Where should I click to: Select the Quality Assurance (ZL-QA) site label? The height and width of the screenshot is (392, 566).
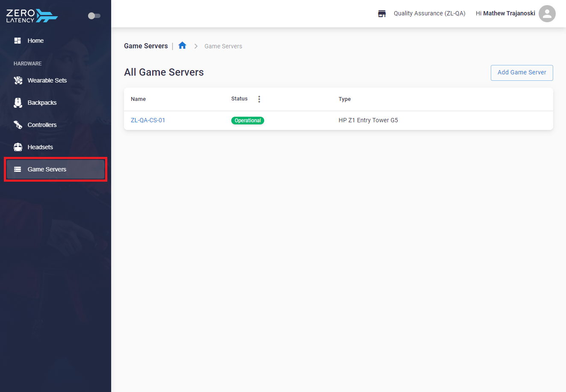430,13
